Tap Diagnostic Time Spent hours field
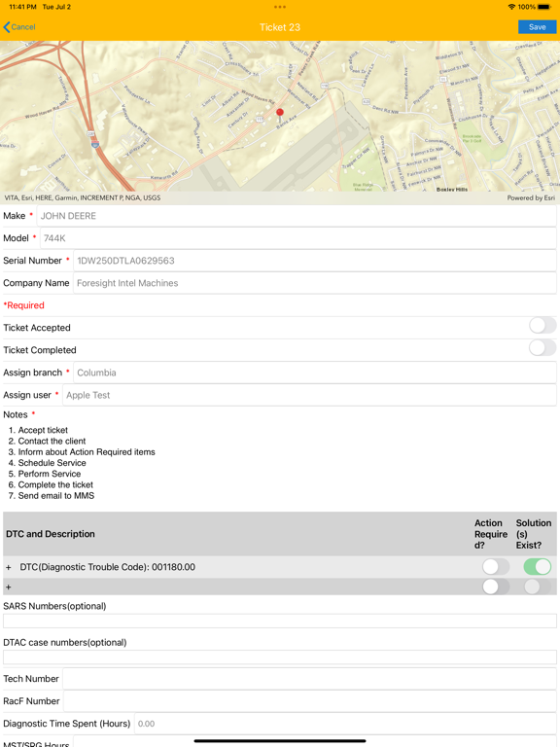The image size is (560, 747). (345, 724)
